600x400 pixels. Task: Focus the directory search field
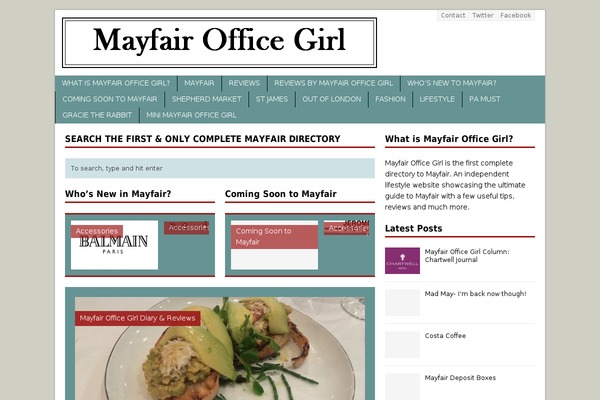click(x=220, y=168)
